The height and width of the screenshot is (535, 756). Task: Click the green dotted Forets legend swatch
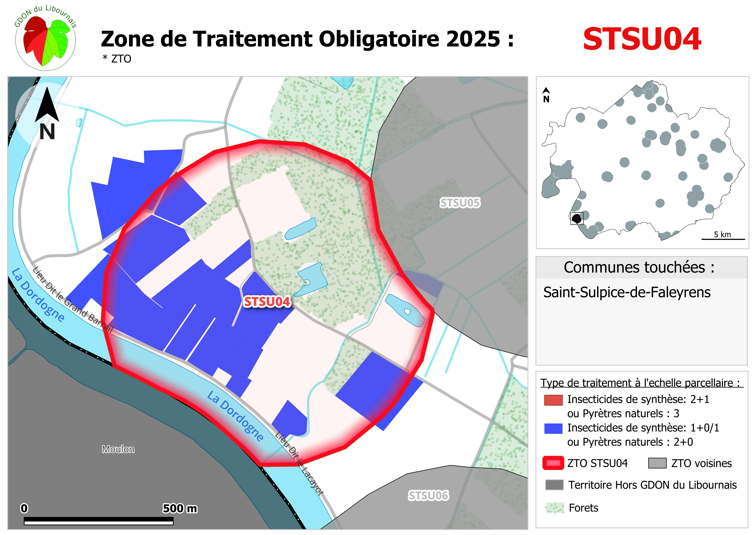pos(554,508)
